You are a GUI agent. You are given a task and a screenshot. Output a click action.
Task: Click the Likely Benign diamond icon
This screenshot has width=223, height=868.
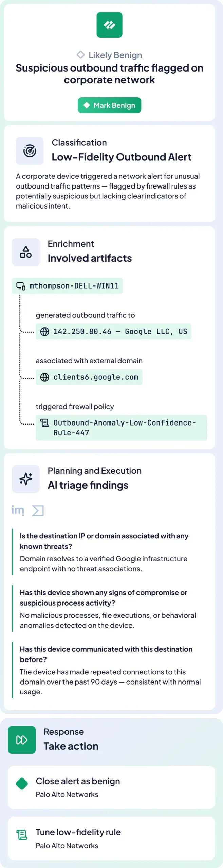[80, 55]
